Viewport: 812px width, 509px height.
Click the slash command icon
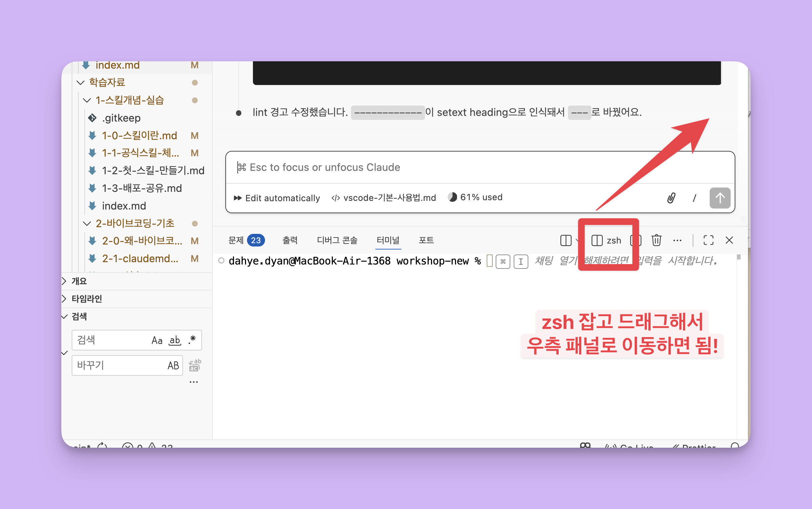point(694,198)
